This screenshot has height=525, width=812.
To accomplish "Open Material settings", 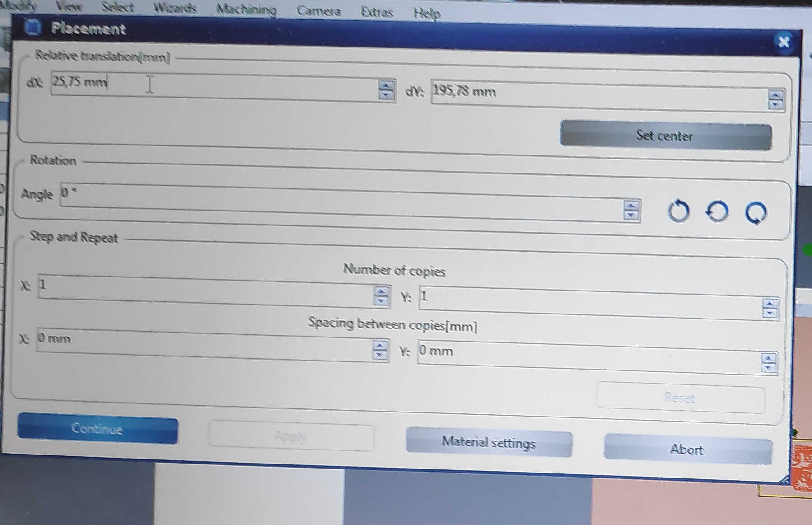I will point(489,442).
